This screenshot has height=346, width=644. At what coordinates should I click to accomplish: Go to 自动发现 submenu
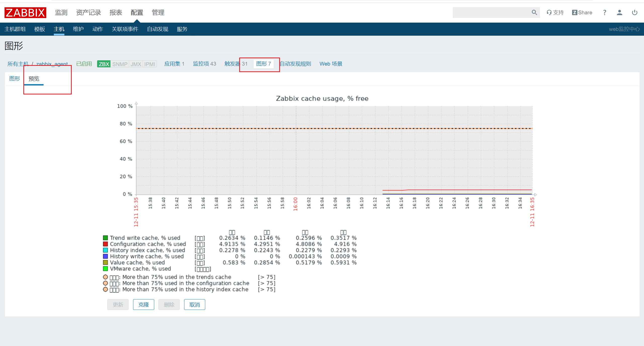point(157,29)
